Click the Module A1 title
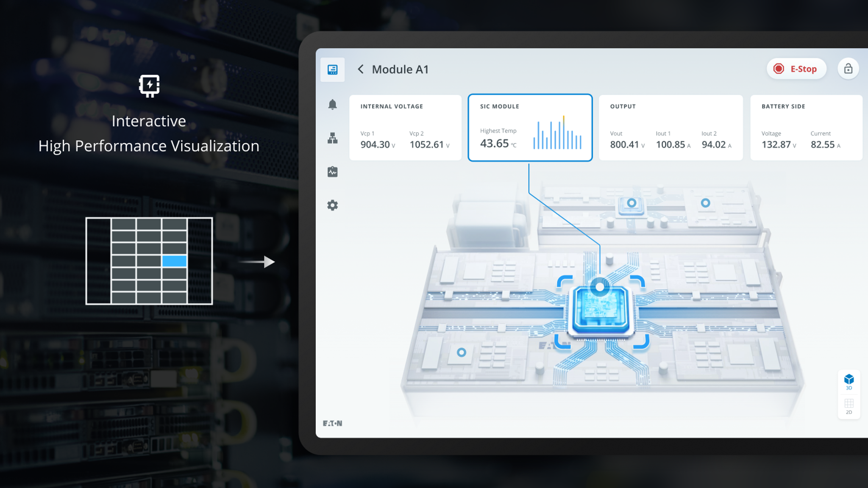This screenshot has height=488, width=868. 400,69
